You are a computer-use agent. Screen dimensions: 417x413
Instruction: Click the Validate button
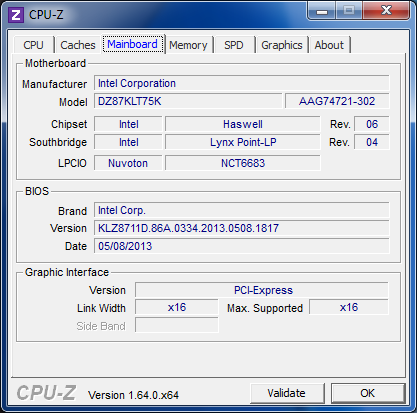point(287,393)
